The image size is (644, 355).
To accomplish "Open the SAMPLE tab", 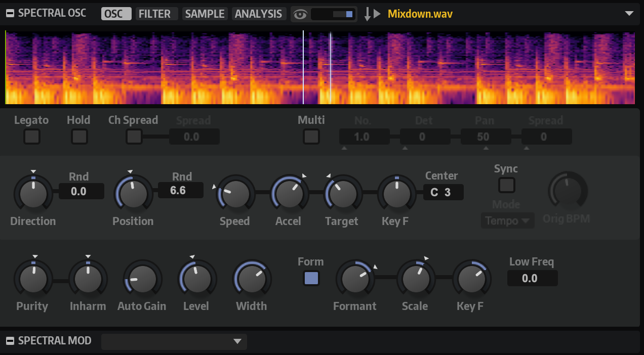I will (x=205, y=14).
